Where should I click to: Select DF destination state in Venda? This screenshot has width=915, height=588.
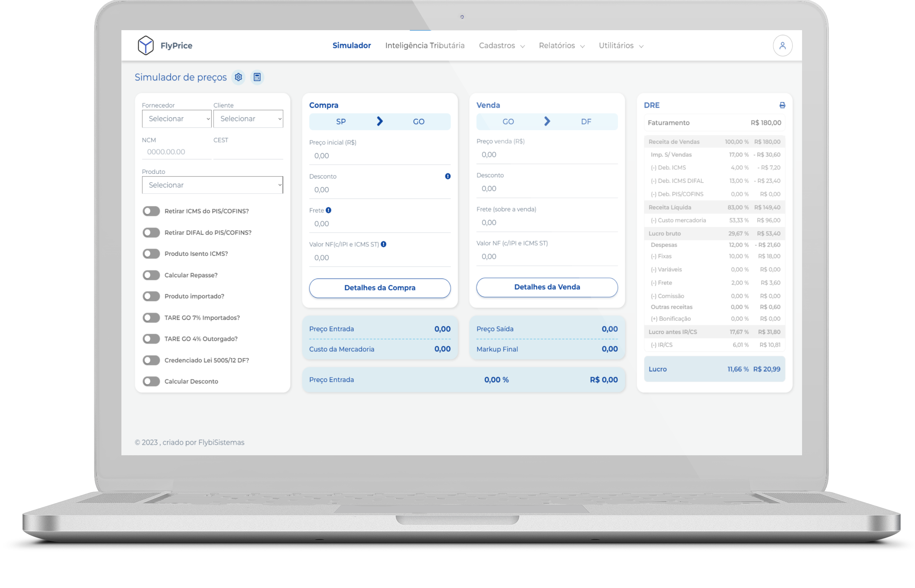pos(585,121)
